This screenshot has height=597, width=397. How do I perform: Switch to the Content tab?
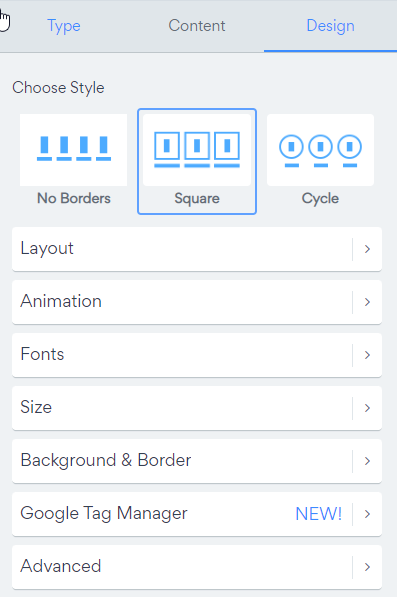tap(197, 26)
